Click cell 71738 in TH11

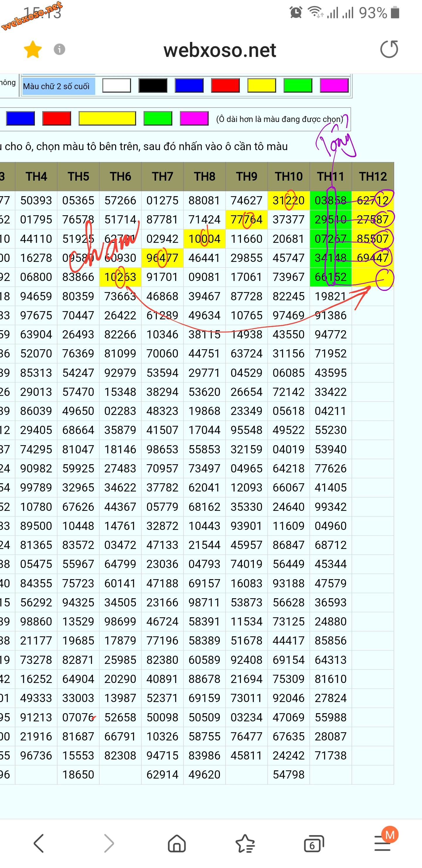331,755
